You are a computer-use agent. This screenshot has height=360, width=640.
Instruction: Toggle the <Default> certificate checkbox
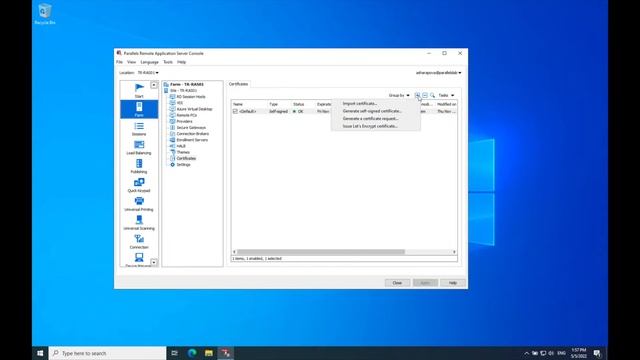(x=235, y=111)
